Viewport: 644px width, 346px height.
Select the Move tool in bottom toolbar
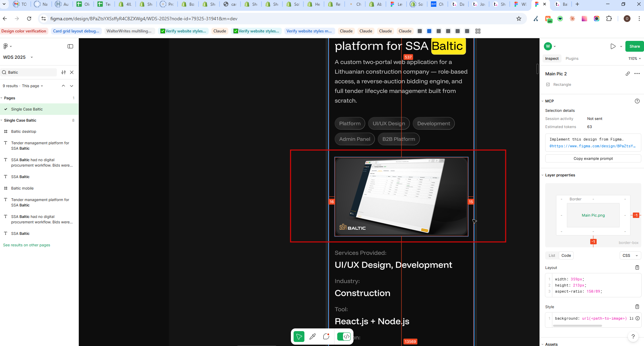tap(299, 337)
